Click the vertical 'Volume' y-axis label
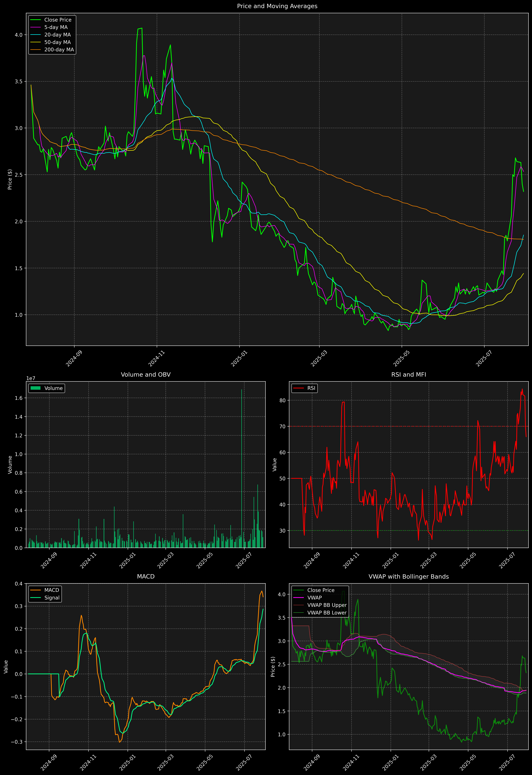The width and height of the screenshot is (532, 775). coord(10,464)
